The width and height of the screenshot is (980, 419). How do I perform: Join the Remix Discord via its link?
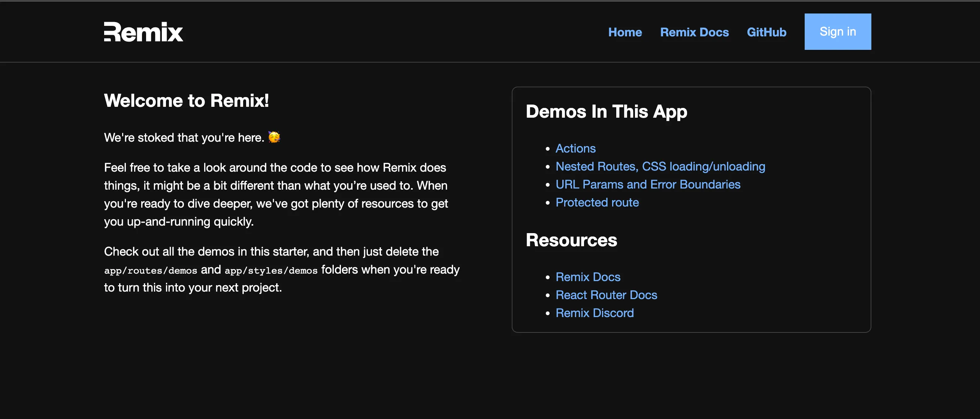(x=595, y=313)
